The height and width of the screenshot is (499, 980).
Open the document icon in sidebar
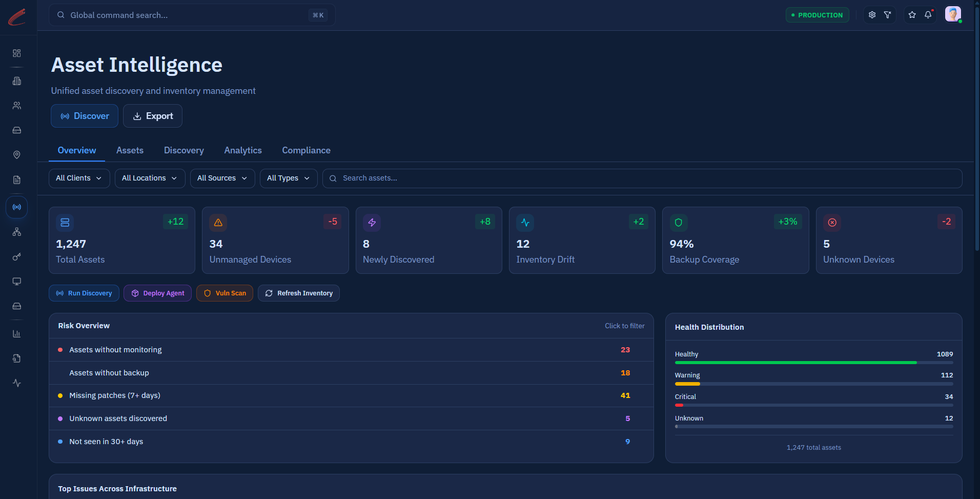click(x=17, y=180)
